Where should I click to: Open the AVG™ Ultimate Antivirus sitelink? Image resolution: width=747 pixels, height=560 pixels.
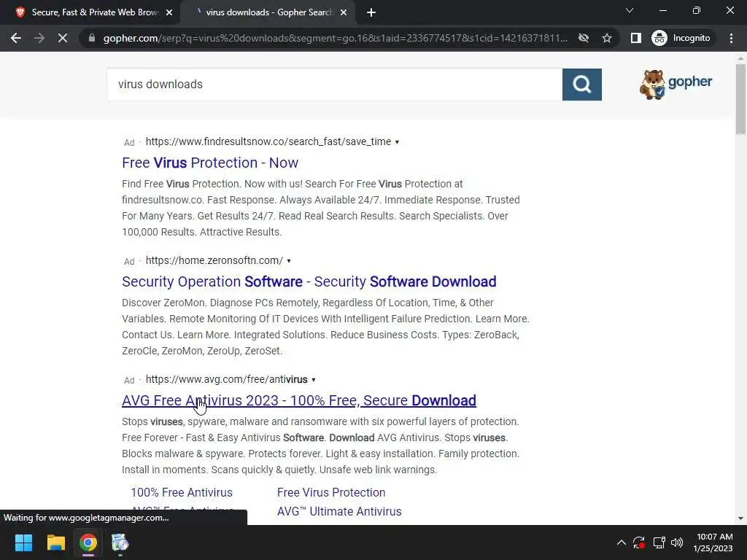click(x=339, y=511)
